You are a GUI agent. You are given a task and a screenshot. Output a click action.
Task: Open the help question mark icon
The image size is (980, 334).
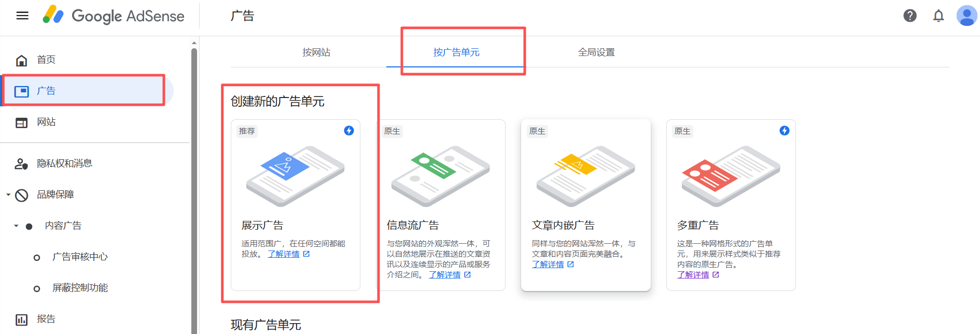coord(909,16)
